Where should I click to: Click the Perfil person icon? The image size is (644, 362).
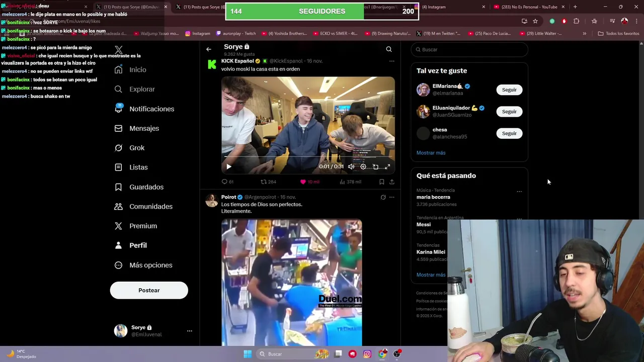tap(118, 245)
